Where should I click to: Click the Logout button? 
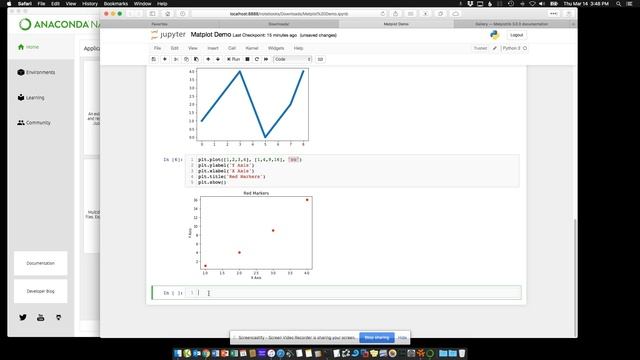[x=516, y=35]
